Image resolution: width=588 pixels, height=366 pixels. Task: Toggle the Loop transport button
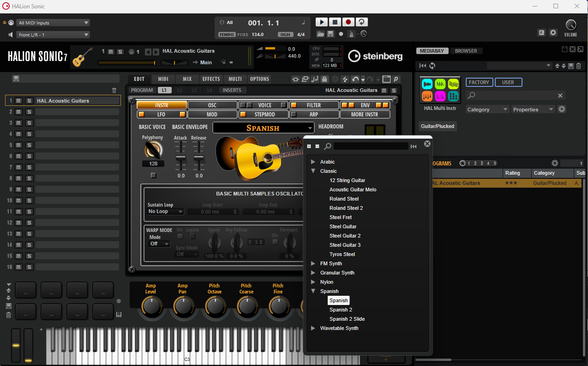tap(362, 22)
